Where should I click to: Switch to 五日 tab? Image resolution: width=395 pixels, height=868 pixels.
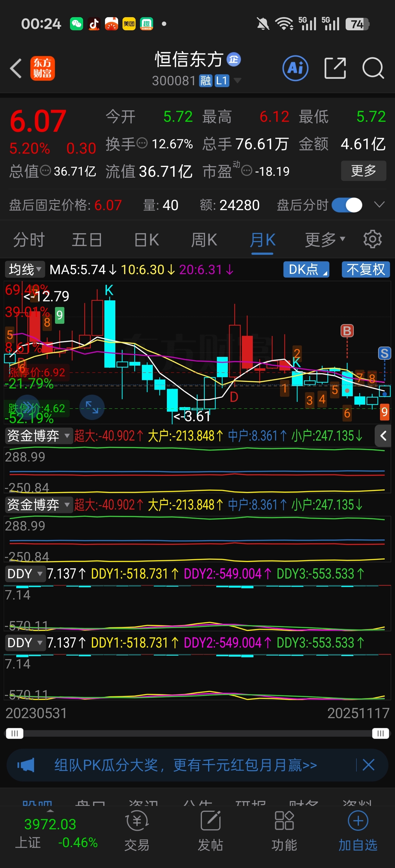pyautogui.click(x=87, y=239)
